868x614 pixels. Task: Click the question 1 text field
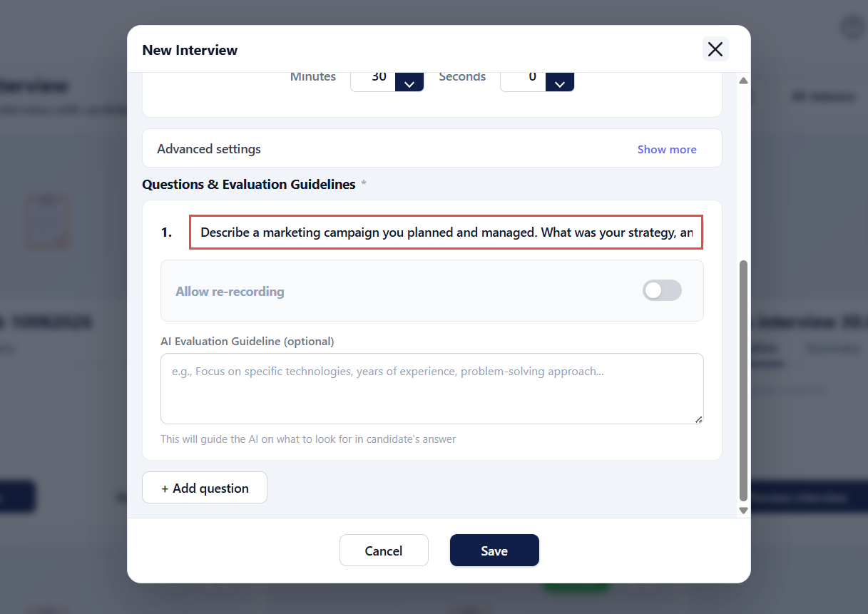click(446, 232)
